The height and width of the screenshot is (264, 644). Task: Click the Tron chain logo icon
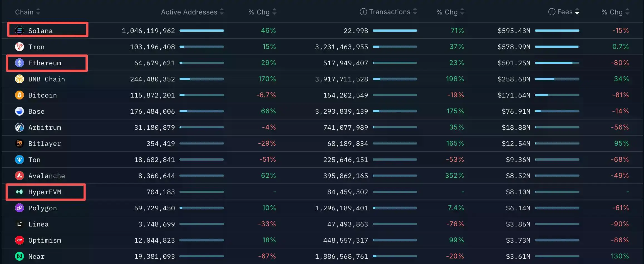click(19, 47)
